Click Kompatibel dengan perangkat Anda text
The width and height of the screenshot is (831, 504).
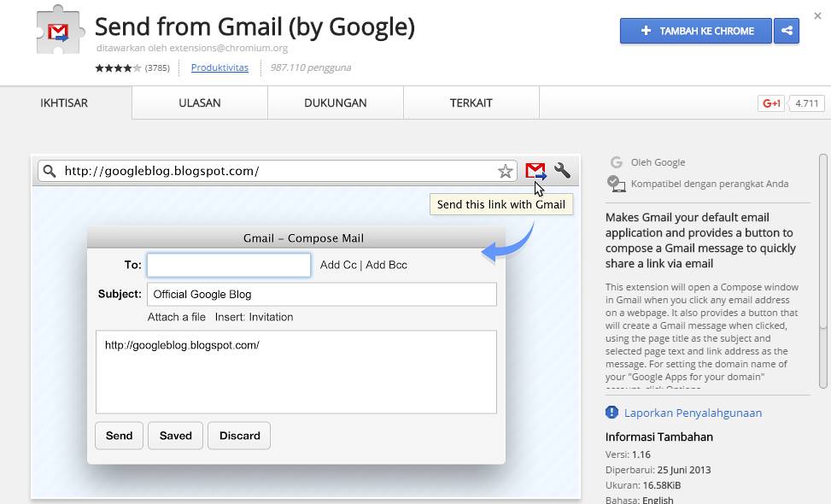[710, 184]
